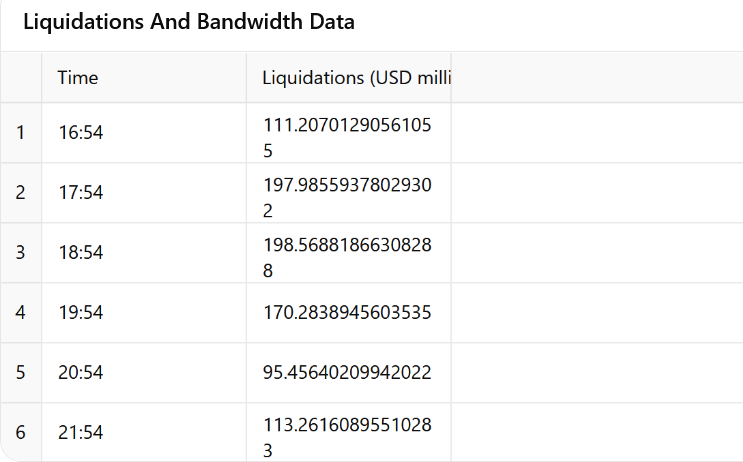
Task: Click the 21:54 time cell
Action: [144, 432]
